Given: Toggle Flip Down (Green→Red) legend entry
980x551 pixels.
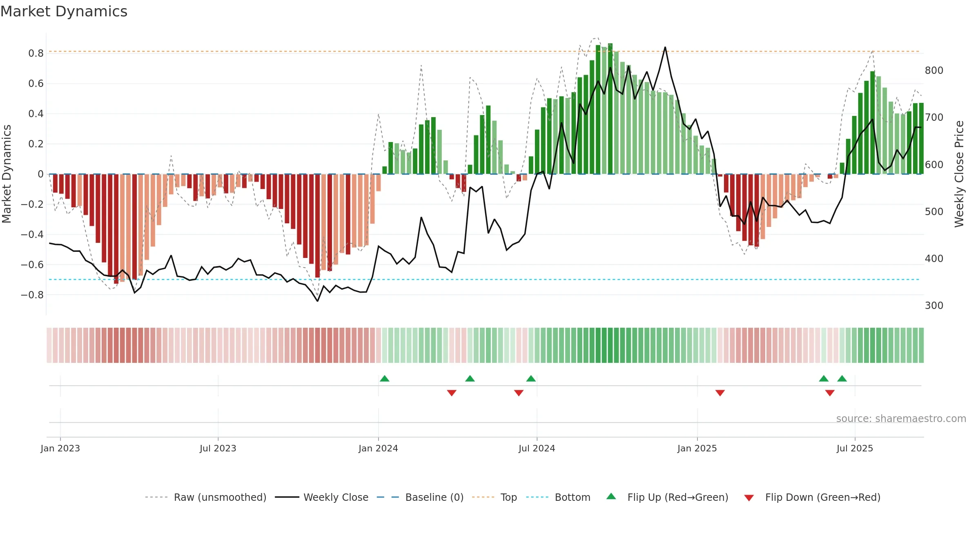Looking at the screenshot, I should [x=812, y=497].
